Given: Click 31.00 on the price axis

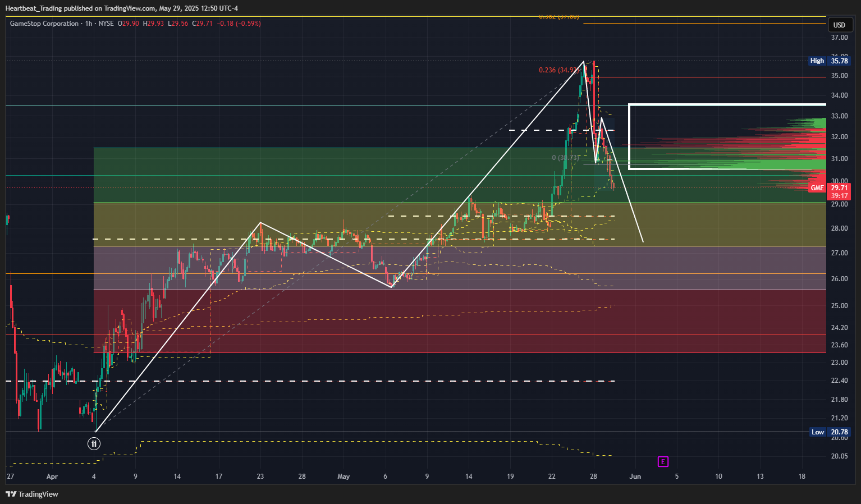Looking at the screenshot, I should click(839, 159).
